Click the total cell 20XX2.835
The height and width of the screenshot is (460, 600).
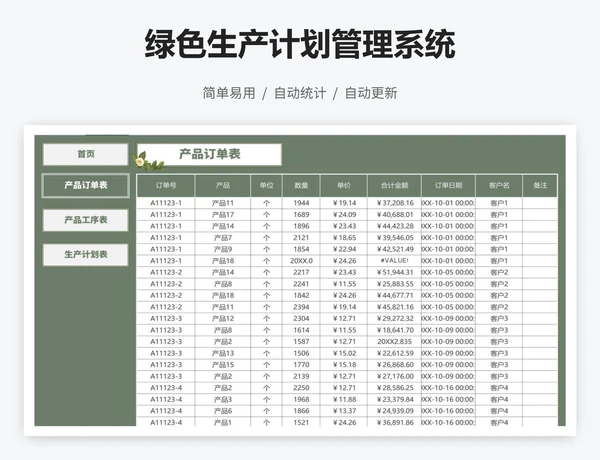point(394,341)
